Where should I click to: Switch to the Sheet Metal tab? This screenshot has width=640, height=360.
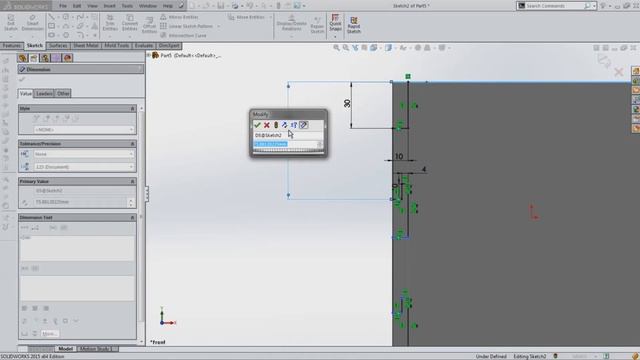point(85,46)
